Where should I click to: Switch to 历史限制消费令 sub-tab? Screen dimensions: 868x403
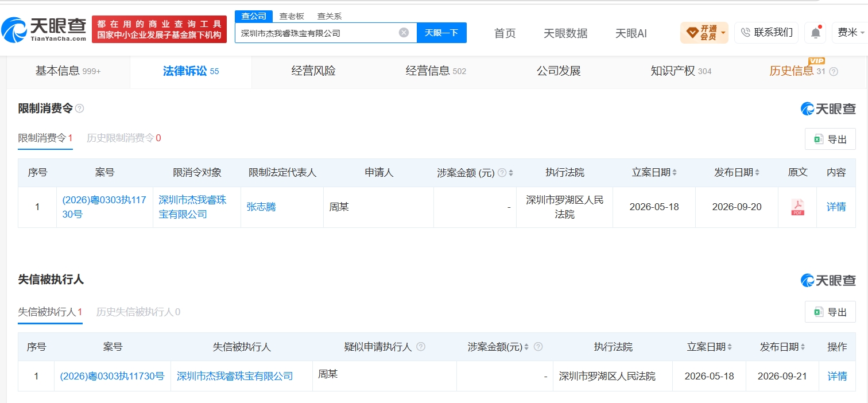[x=124, y=138]
